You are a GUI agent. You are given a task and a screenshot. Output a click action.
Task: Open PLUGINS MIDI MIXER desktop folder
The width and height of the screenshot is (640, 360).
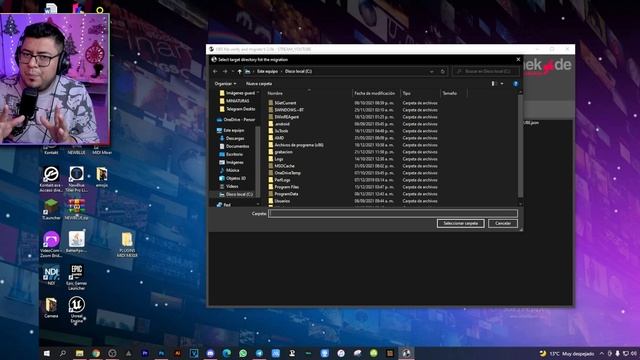coord(127,244)
